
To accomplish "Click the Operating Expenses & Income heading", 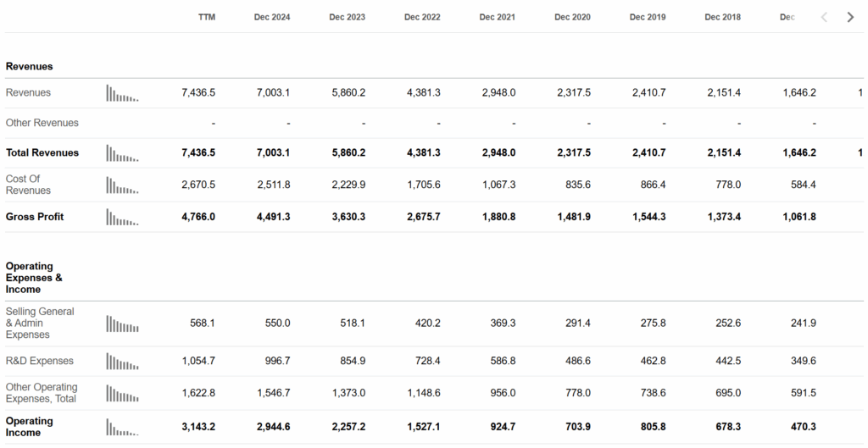I will (x=34, y=278).
